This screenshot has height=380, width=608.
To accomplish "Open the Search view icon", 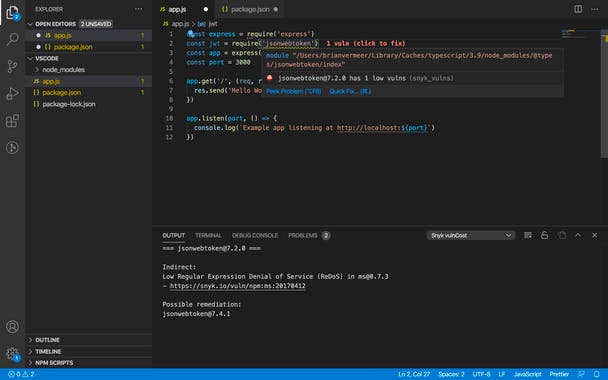I will pyautogui.click(x=12, y=39).
